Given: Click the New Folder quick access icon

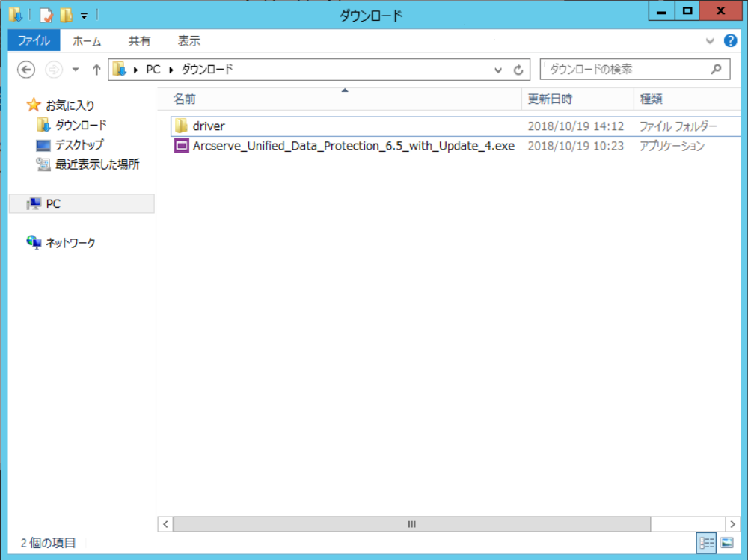Looking at the screenshot, I should pyautogui.click(x=66, y=15).
